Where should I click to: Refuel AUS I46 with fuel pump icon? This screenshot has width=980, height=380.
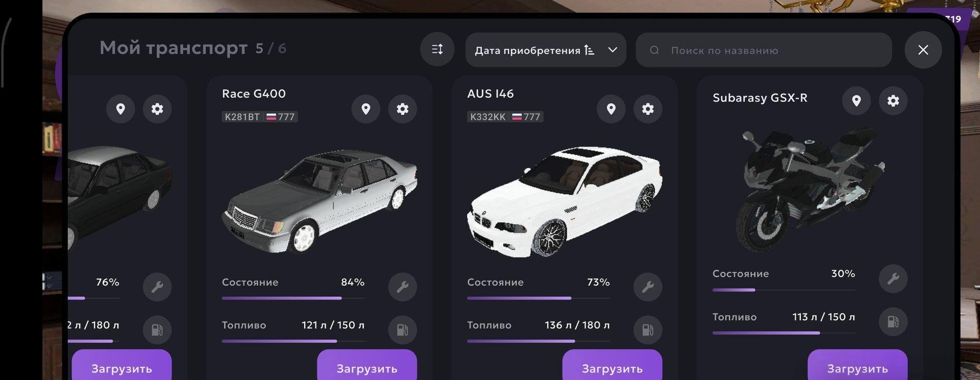[x=648, y=330]
